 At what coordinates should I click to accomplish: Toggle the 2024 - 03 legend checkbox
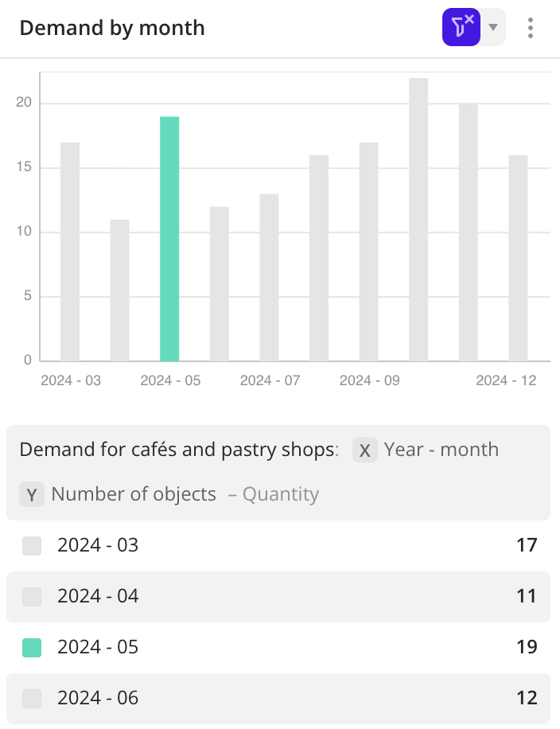[x=32, y=546]
